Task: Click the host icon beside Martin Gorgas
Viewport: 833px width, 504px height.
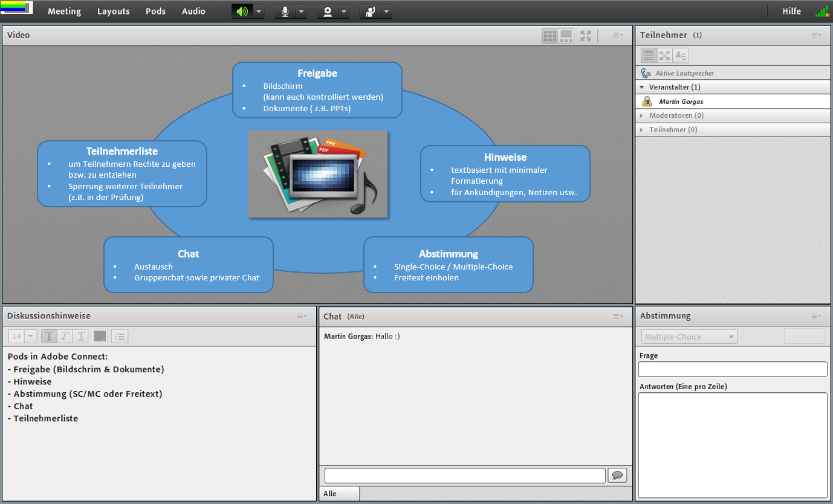Action: (647, 102)
